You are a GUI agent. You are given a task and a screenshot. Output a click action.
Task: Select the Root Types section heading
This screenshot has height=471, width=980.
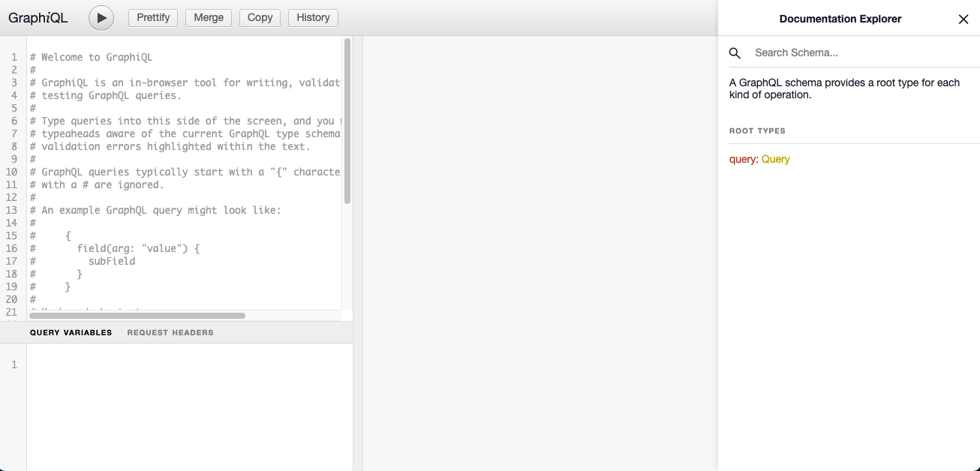(757, 130)
